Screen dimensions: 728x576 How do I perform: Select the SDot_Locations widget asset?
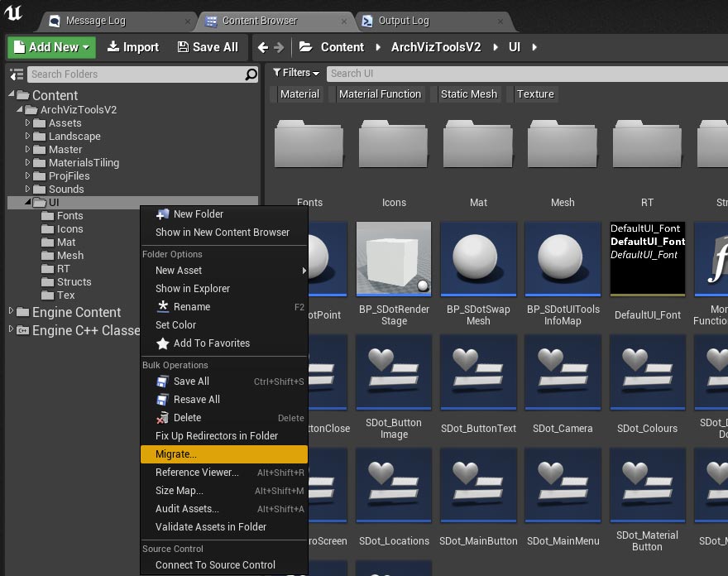coord(394,486)
